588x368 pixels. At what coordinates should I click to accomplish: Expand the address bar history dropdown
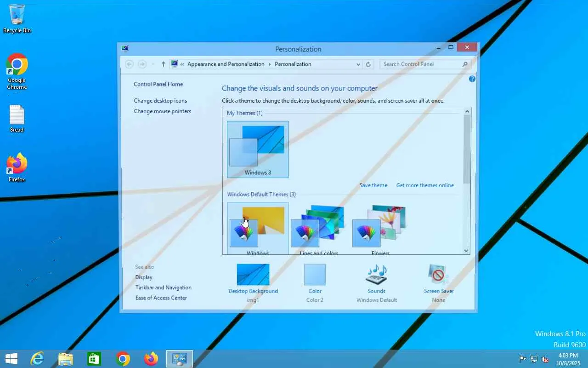358,64
